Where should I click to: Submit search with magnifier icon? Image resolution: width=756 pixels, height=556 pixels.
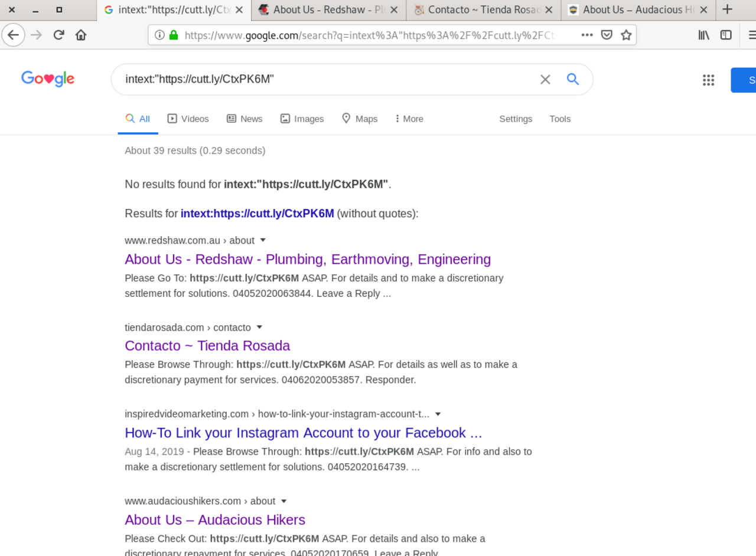click(573, 79)
